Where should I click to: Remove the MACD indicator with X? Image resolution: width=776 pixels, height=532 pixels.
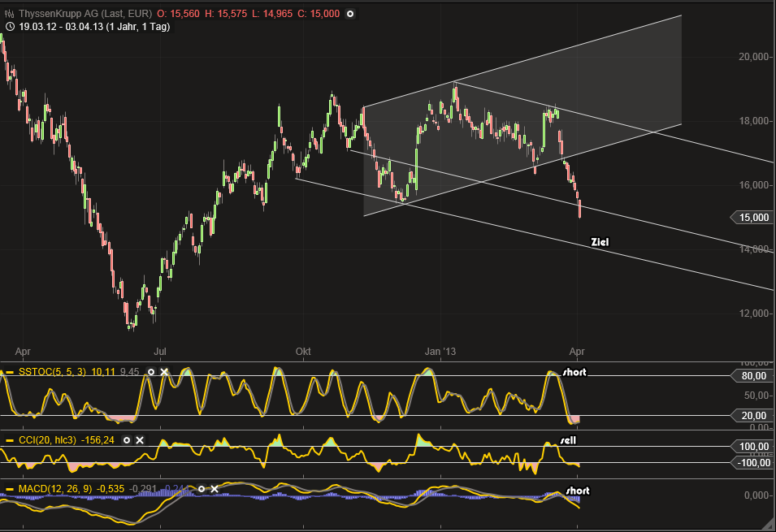click(x=215, y=489)
